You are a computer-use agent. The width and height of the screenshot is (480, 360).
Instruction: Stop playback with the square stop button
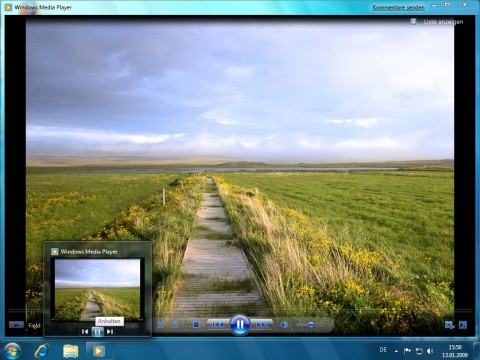point(196,324)
